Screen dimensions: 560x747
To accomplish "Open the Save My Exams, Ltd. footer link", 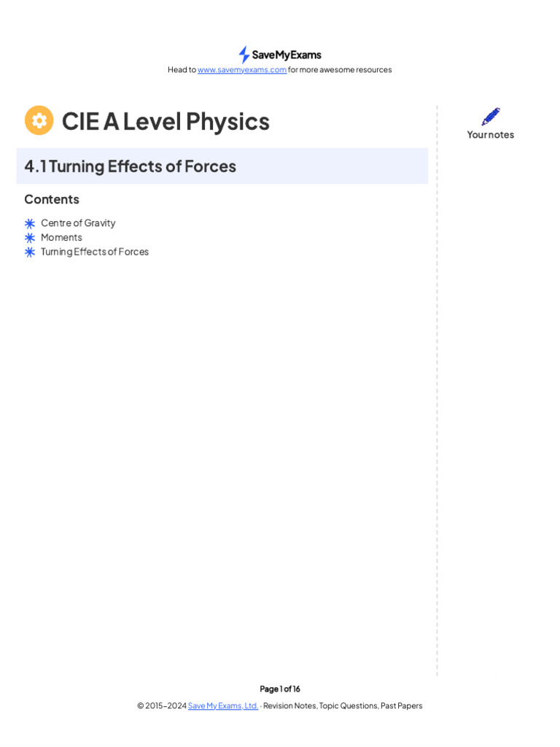I will 223,706.
